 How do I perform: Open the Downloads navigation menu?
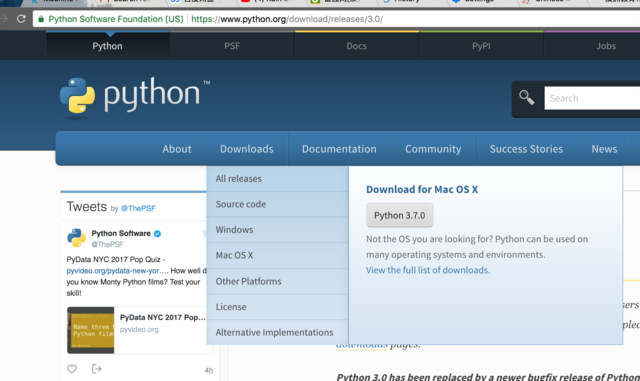tap(247, 149)
